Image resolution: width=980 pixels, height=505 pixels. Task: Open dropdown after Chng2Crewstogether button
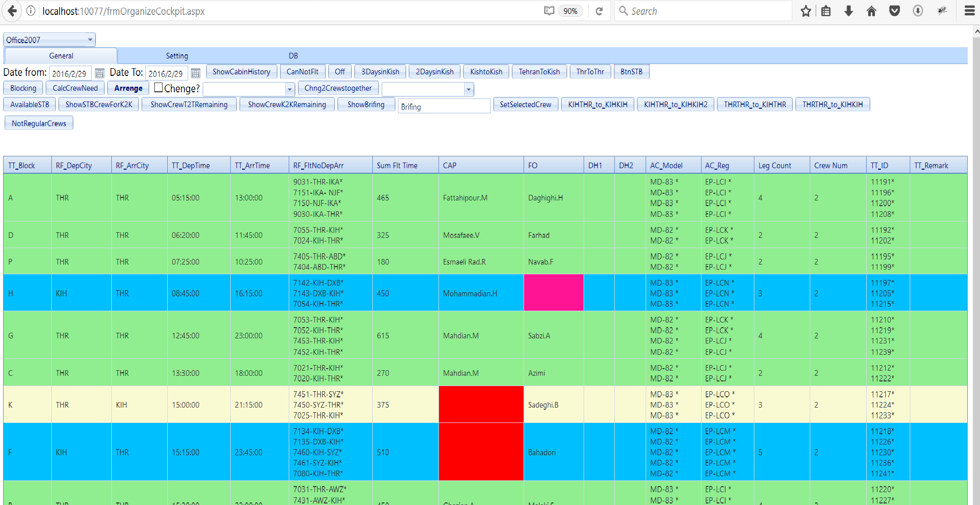pos(469,90)
